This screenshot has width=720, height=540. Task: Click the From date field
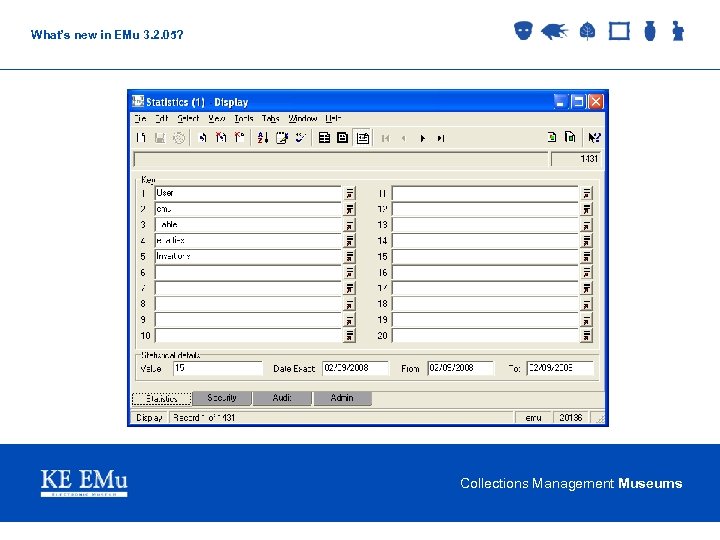[x=461, y=368]
